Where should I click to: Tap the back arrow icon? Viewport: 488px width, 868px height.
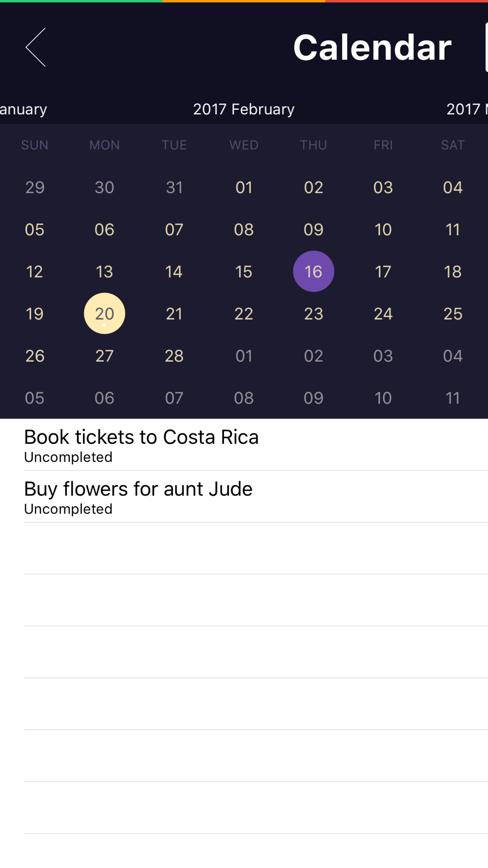36,47
